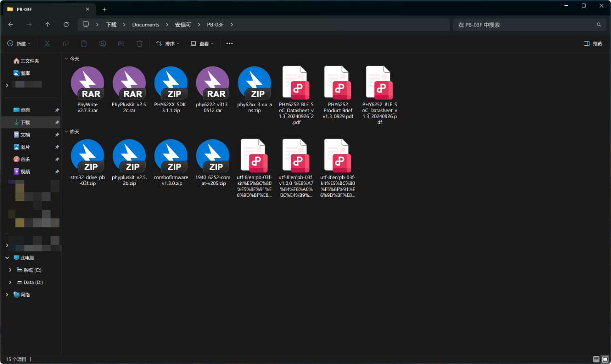Collapse the 昨天 (Yesterday) group
Viewport: 611px width, 364px height.
pos(66,132)
